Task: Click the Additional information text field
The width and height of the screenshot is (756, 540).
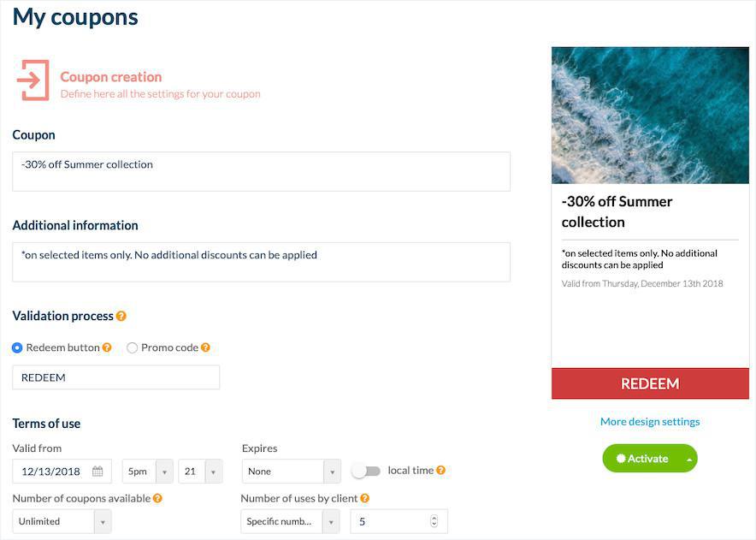Action: [x=261, y=262]
